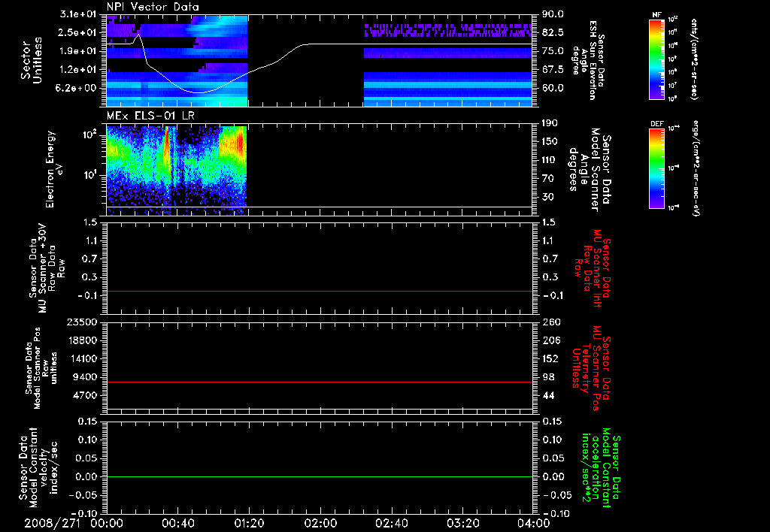Click the DEF color scale bar
This screenshot has height=532, width=770.
(x=656, y=168)
